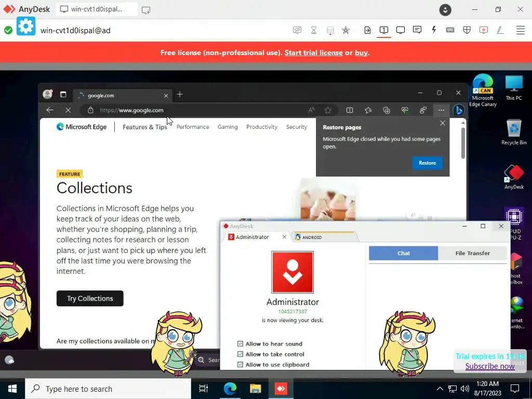Viewport: 532px width, 399px height.
Task: Close the Administrator tab in remote AnyDesk
Action: [x=284, y=237]
